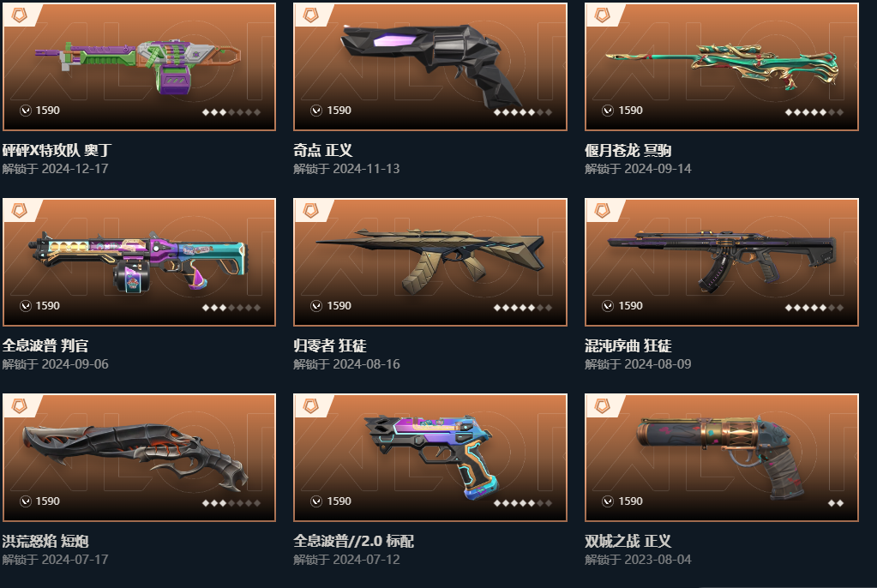This screenshot has height=588, width=877.
Task: Click the level diamonds on the 全息波普//2.0 标配 card
Action: click(522, 503)
